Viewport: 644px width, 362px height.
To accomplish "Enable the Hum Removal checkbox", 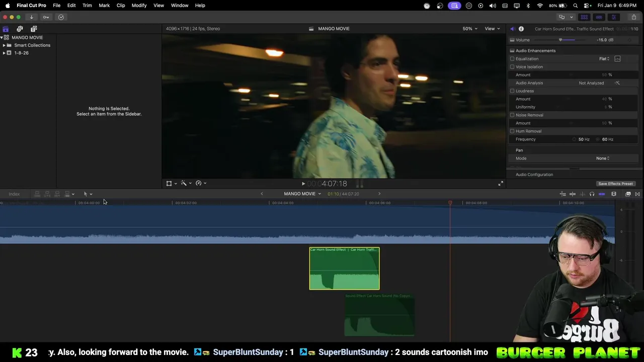I will point(512,131).
